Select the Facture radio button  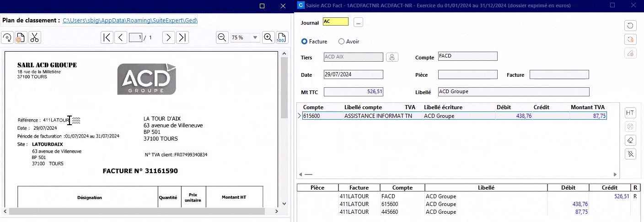tap(304, 42)
